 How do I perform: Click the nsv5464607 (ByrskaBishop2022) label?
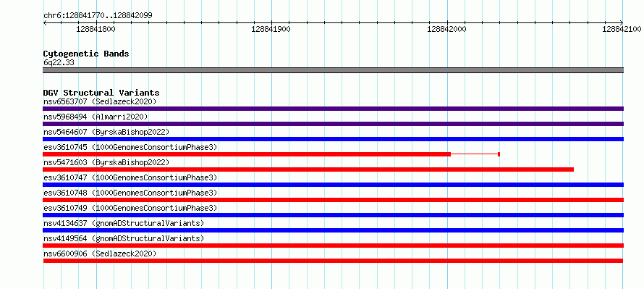point(106,132)
